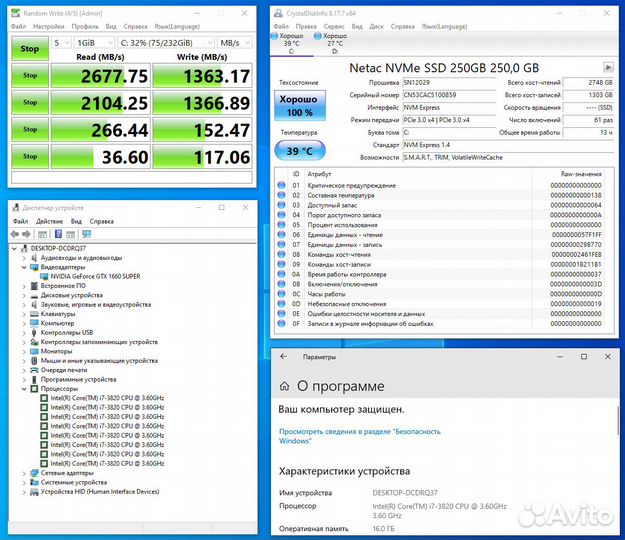Click status icon for attribute 01 Критическое предупреждение
The image size is (625, 540).
(x=281, y=185)
